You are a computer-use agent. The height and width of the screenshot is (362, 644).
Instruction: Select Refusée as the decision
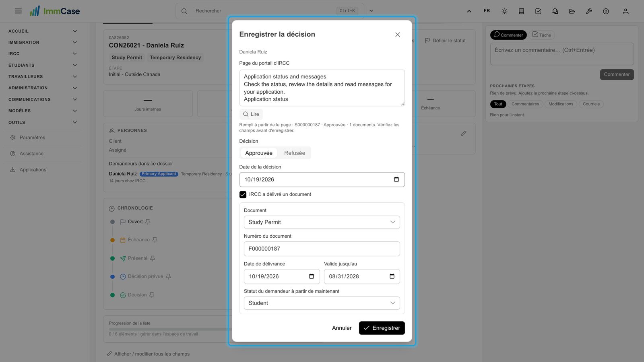(295, 153)
